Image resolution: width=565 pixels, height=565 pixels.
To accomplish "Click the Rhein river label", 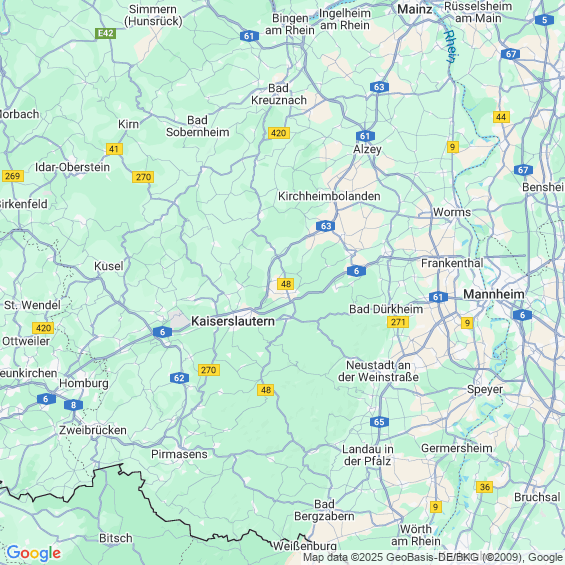I will pyautogui.click(x=451, y=46).
